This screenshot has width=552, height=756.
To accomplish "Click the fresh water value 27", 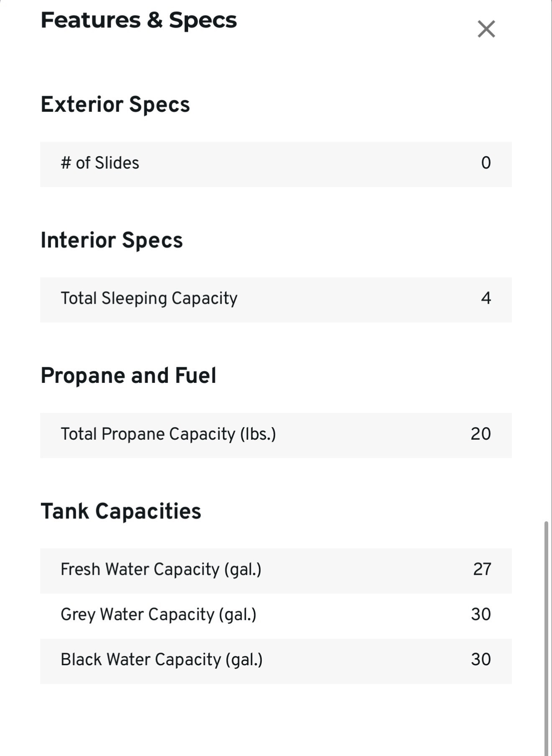I will point(482,569).
